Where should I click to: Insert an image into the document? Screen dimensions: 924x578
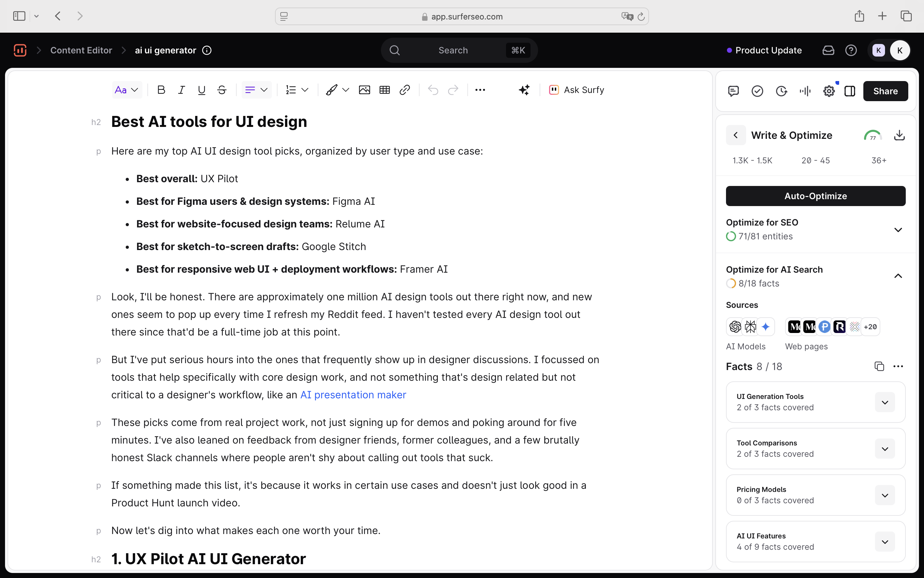(364, 90)
